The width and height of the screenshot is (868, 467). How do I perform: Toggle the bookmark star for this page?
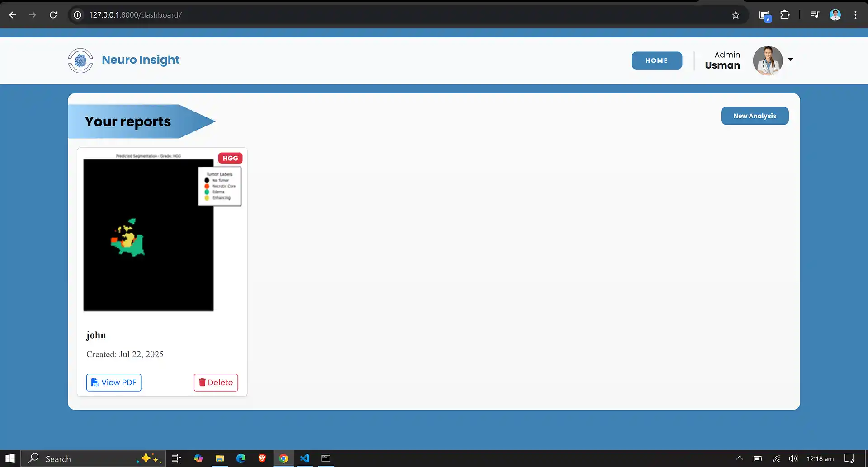click(x=736, y=14)
